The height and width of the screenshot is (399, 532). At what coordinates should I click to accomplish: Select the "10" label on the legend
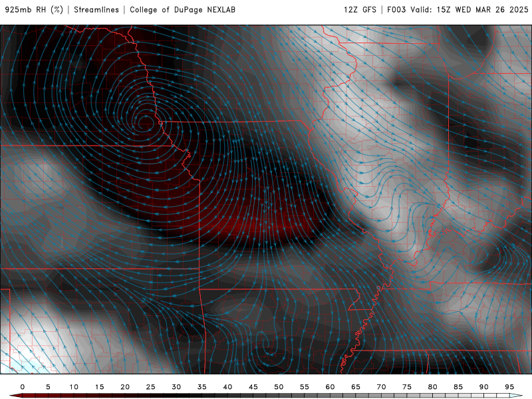(74, 387)
